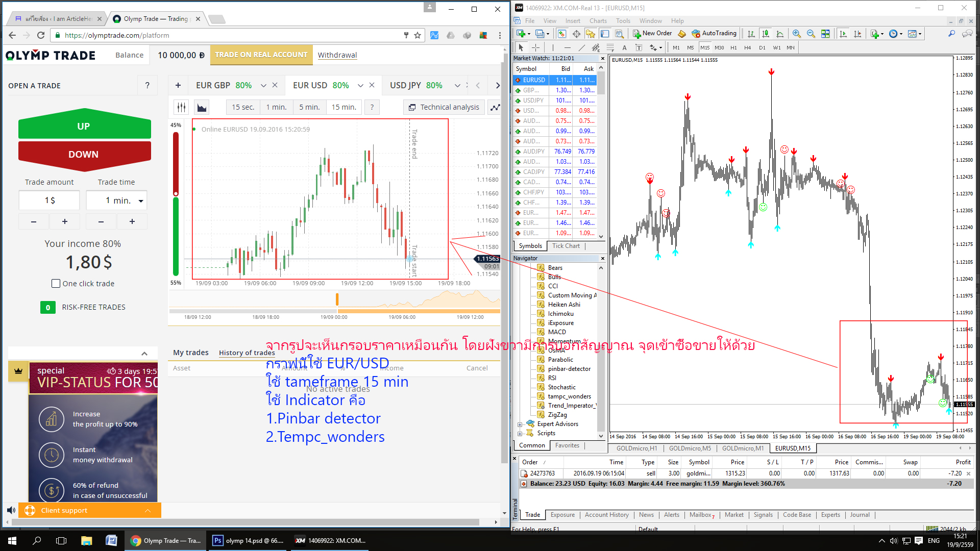
Task: Open the Trade time dropdown
Action: [117, 201]
